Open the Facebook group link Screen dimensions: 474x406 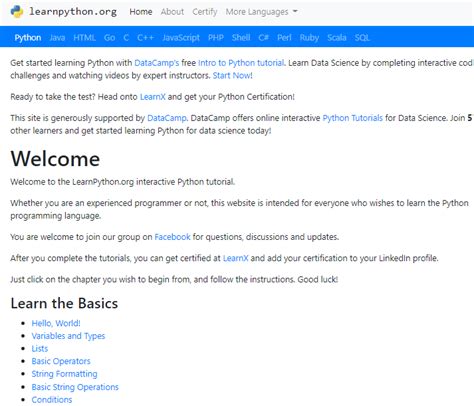point(172,237)
